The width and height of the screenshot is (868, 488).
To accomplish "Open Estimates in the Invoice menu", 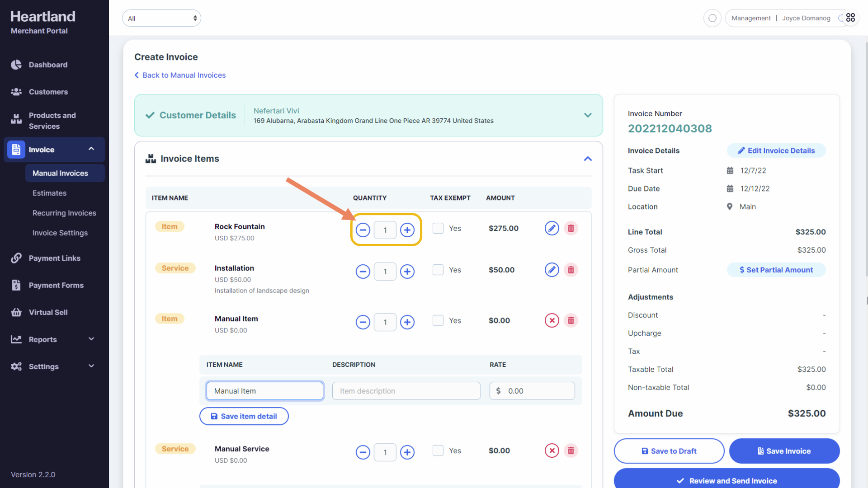I will point(49,193).
